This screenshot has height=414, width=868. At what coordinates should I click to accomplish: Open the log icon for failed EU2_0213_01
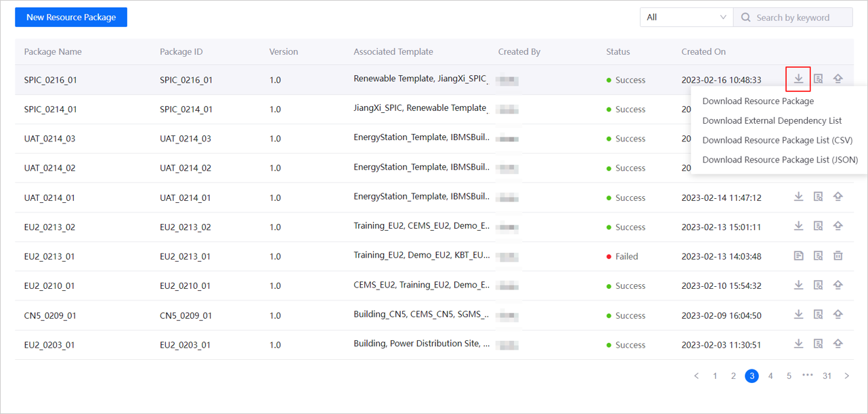798,256
